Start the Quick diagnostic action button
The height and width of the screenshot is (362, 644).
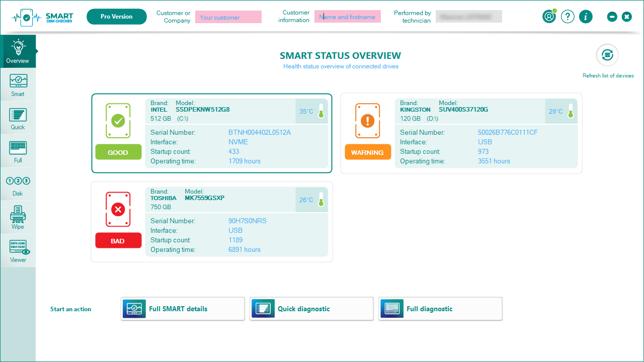pos(311,309)
